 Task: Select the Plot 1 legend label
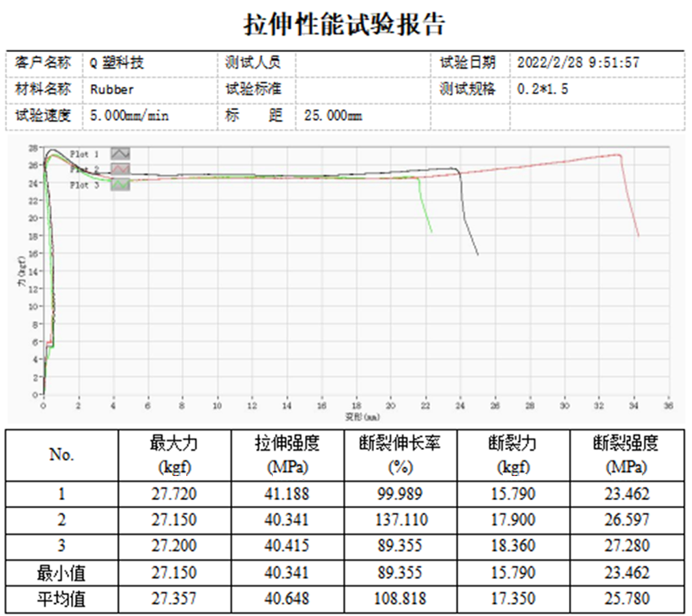click(84, 154)
